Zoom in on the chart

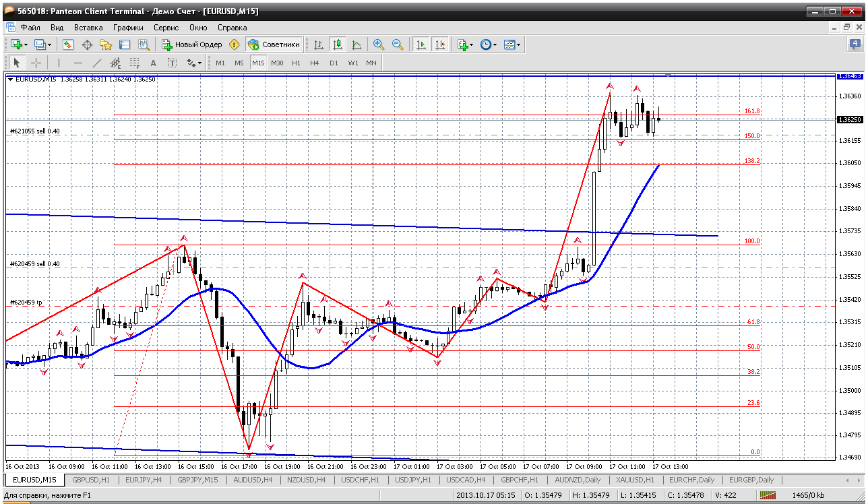pos(379,44)
